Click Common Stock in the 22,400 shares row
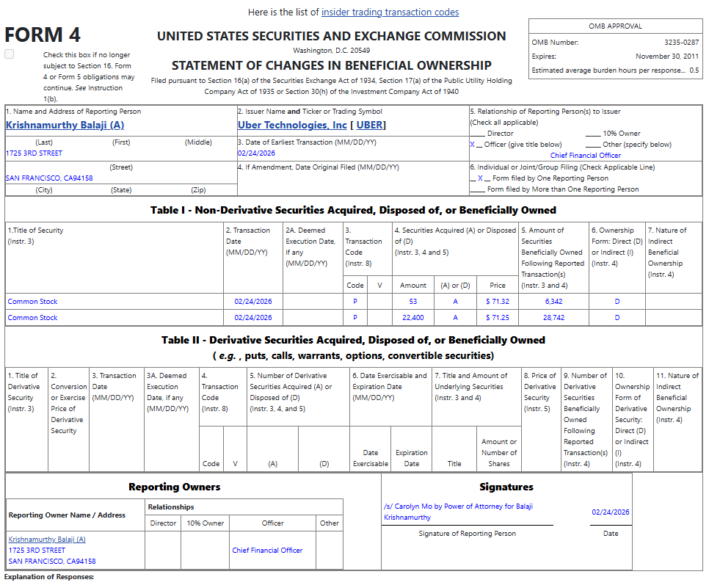The height and width of the screenshot is (588, 709). coord(32,318)
